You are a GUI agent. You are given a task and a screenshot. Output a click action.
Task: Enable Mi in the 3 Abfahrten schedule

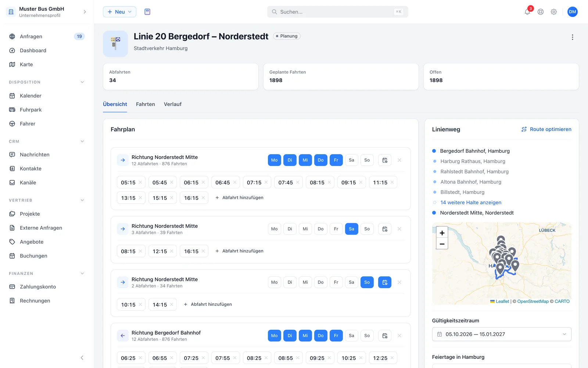pyautogui.click(x=305, y=229)
